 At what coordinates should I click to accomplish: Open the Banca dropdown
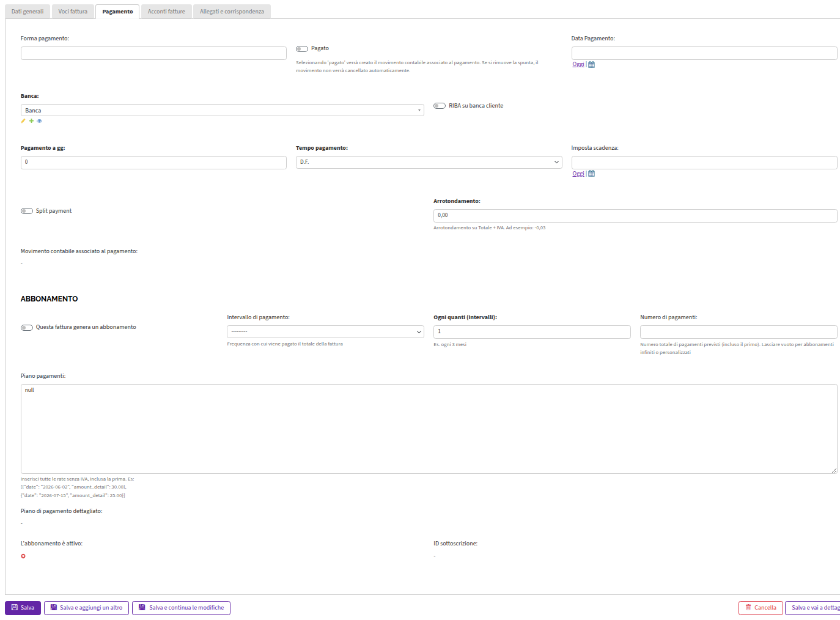[x=223, y=110]
